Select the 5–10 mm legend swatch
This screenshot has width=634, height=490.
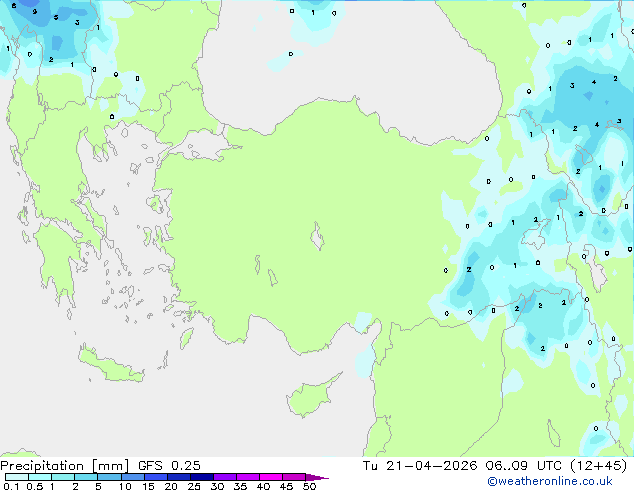tap(109, 477)
